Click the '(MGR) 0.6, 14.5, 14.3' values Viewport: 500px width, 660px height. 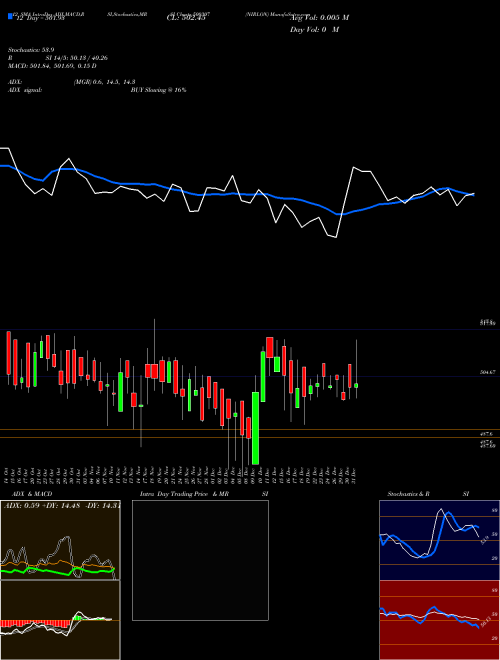tap(104, 82)
